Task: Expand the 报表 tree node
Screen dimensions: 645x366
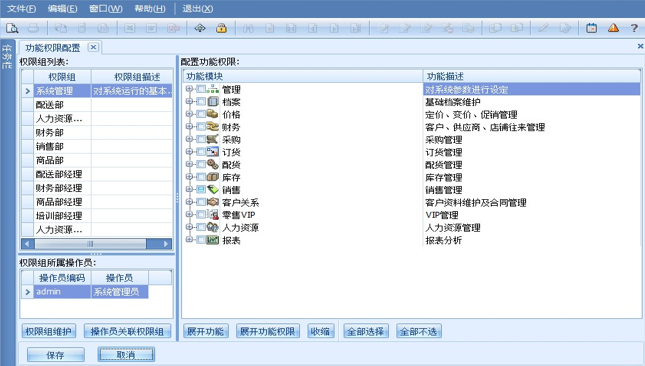Action: pyautogui.click(x=189, y=239)
